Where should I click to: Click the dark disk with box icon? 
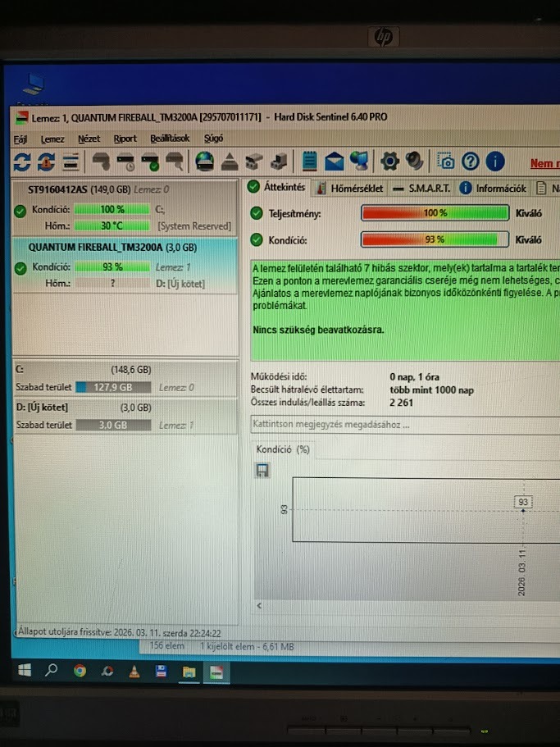click(279, 162)
